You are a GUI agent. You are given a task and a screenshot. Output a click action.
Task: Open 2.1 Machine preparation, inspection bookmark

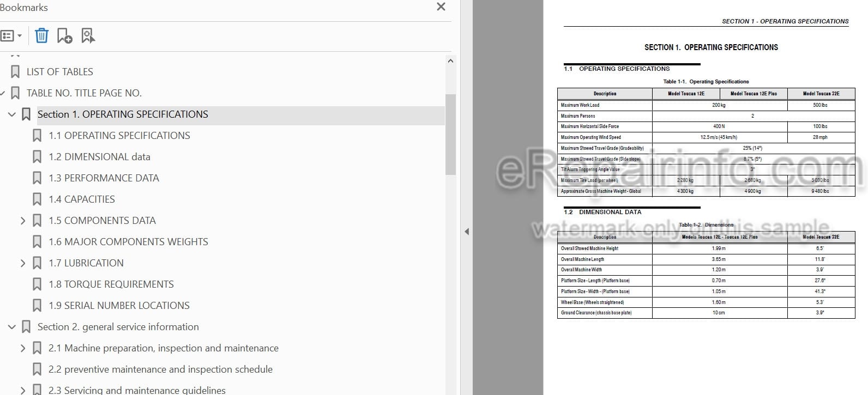pos(164,348)
